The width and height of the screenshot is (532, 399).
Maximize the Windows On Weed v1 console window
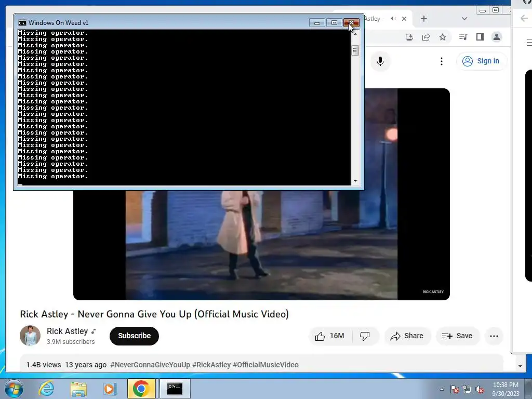pos(334,23)
